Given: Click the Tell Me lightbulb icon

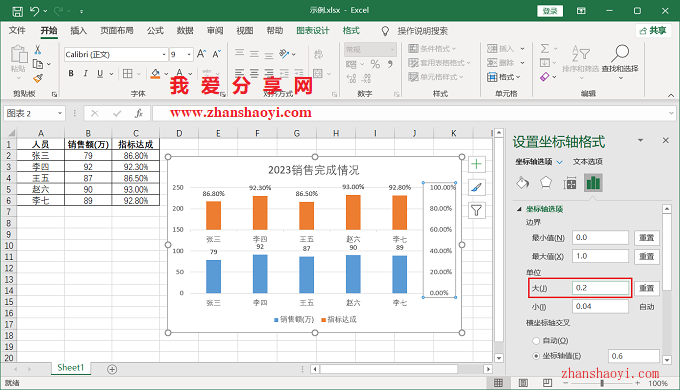Looking at the screenshot, I should pyautogui.click(x=385, y=31).
